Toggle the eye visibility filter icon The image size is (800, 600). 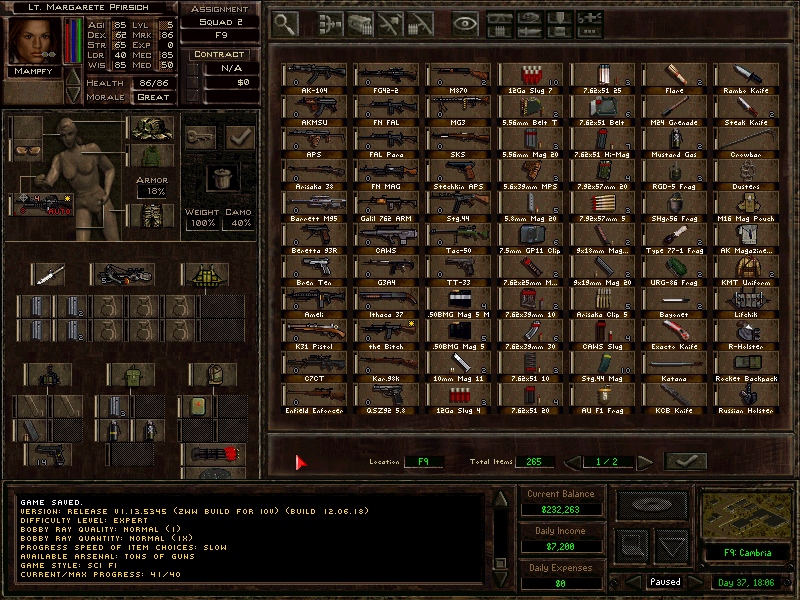(465, 23)
